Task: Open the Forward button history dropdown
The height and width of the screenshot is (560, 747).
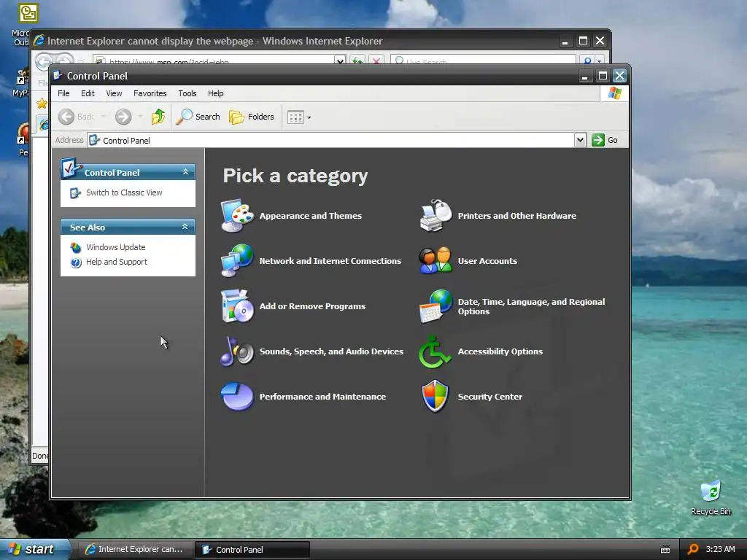Action: click(x=140, y=117)
